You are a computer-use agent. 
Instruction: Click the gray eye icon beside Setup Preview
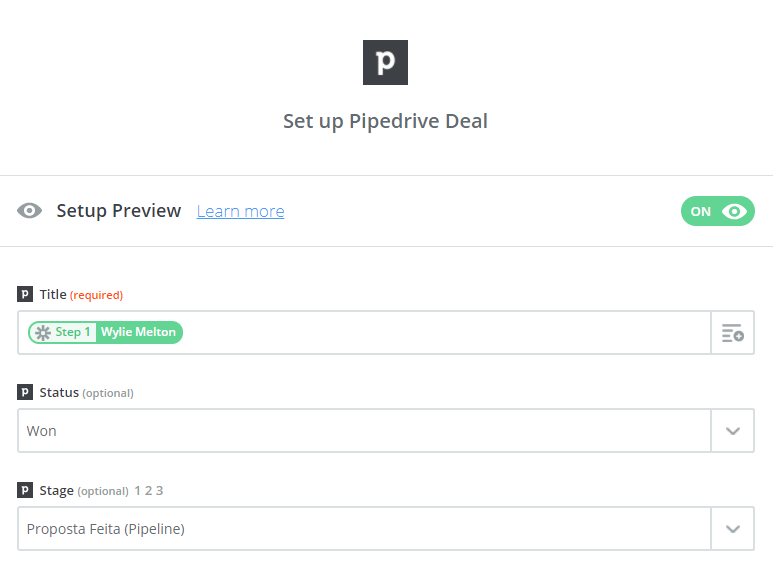(30, 211)
